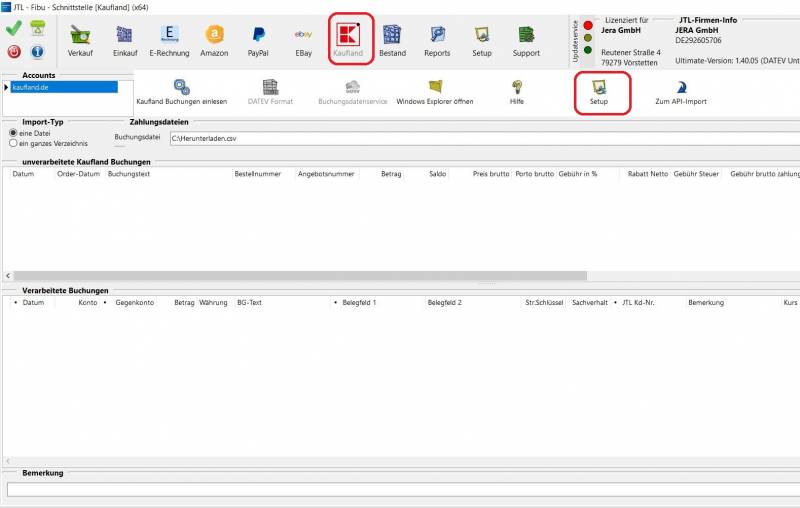The image size is (800, 508).
Task: Open the Einkauf module
Action: [x=125, y=39]
